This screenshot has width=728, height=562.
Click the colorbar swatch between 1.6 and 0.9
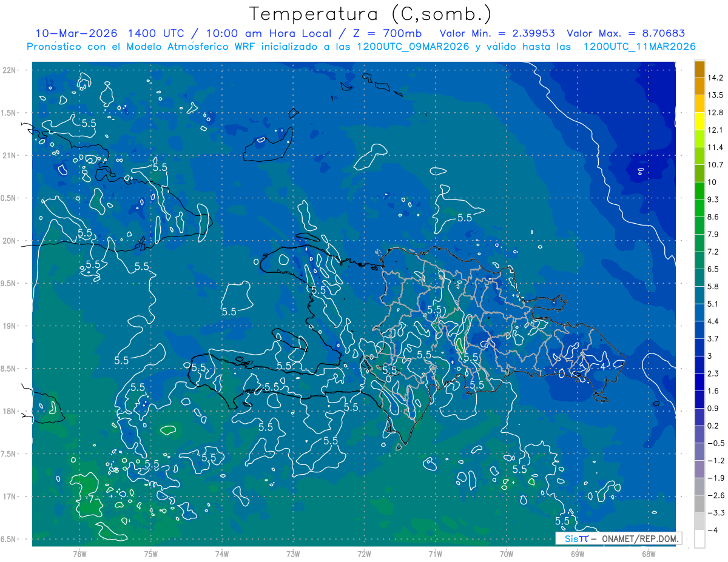pos(699,400)
